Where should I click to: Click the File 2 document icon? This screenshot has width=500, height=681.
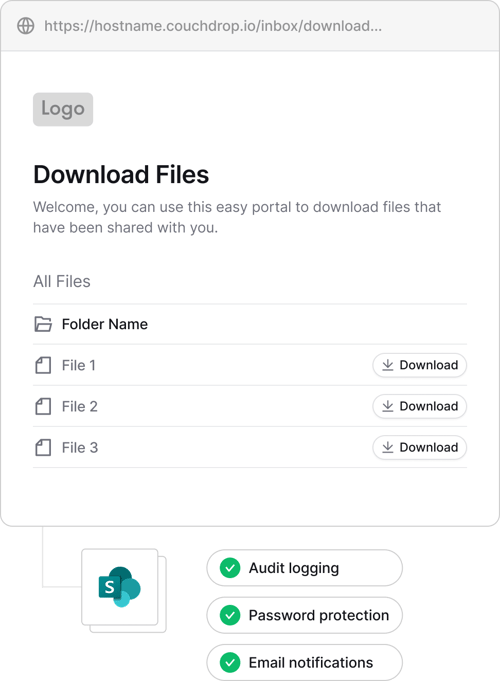click(43, 407)
